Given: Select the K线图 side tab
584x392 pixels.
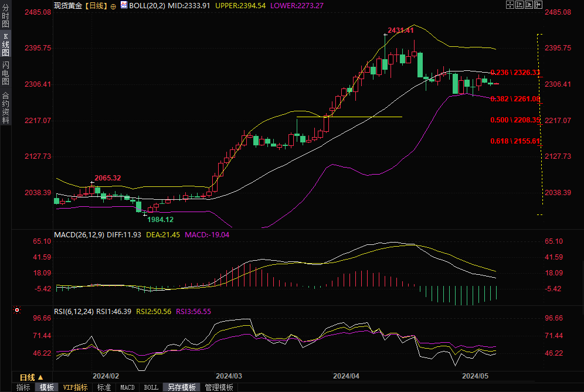Looking at the screenshot, I should pos(5,45).
